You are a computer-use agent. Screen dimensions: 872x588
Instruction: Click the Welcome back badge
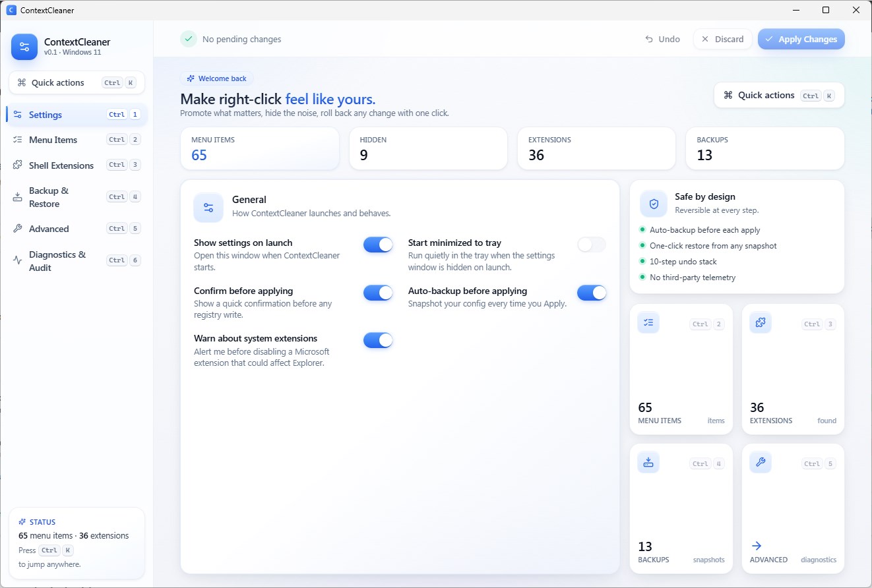[x=217, y=78]
